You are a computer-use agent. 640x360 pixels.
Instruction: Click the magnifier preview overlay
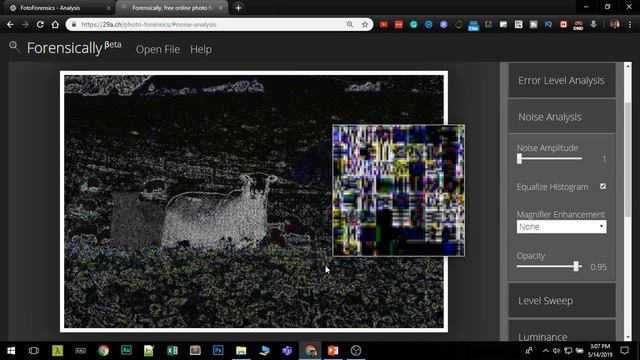coord(398,191)
